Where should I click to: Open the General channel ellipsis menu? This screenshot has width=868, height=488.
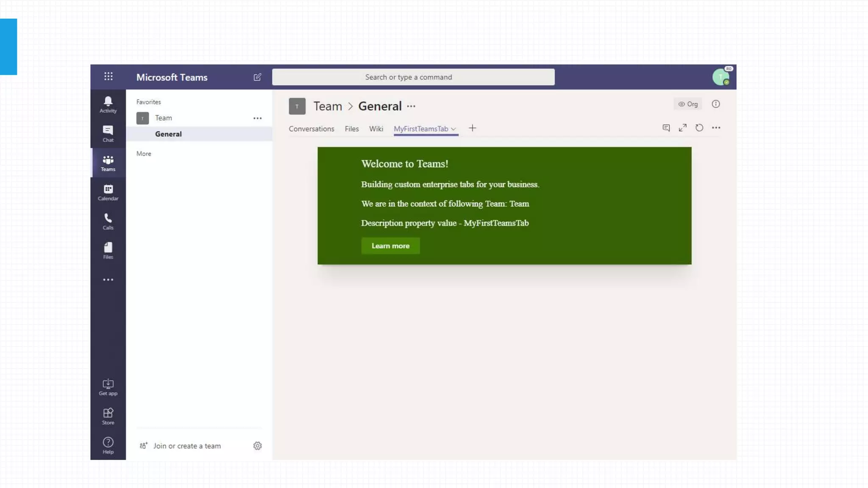(411, 106)
